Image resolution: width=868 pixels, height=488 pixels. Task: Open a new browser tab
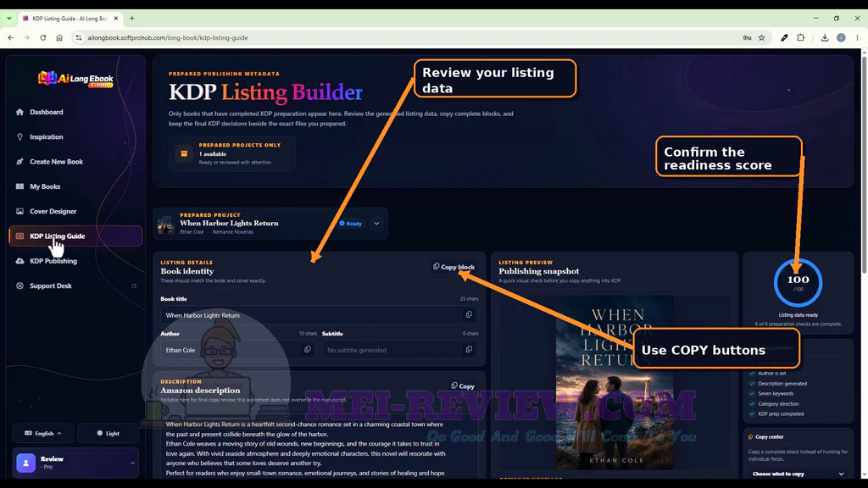[131, 19]
